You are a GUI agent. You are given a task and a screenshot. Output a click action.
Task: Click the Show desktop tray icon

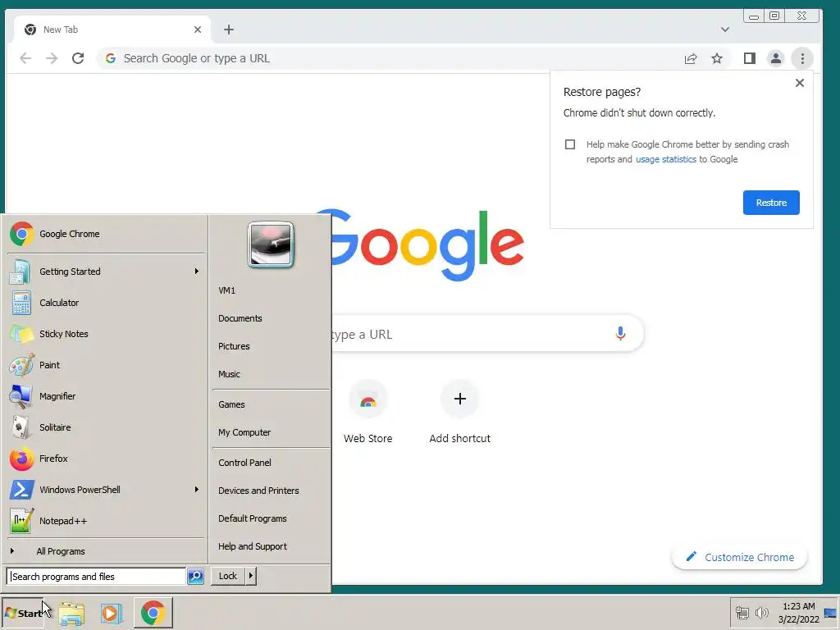click(830, 613)
